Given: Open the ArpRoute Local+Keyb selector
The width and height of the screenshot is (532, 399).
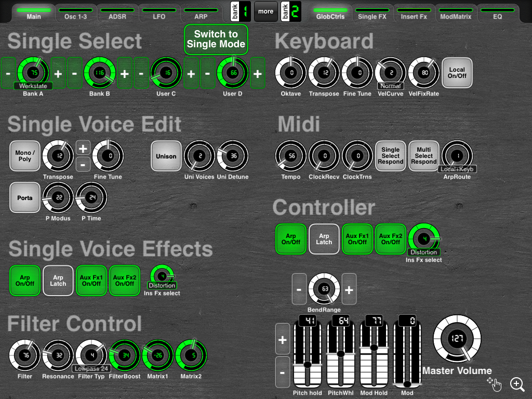Looking at the screenshot, I should point(457,169).
